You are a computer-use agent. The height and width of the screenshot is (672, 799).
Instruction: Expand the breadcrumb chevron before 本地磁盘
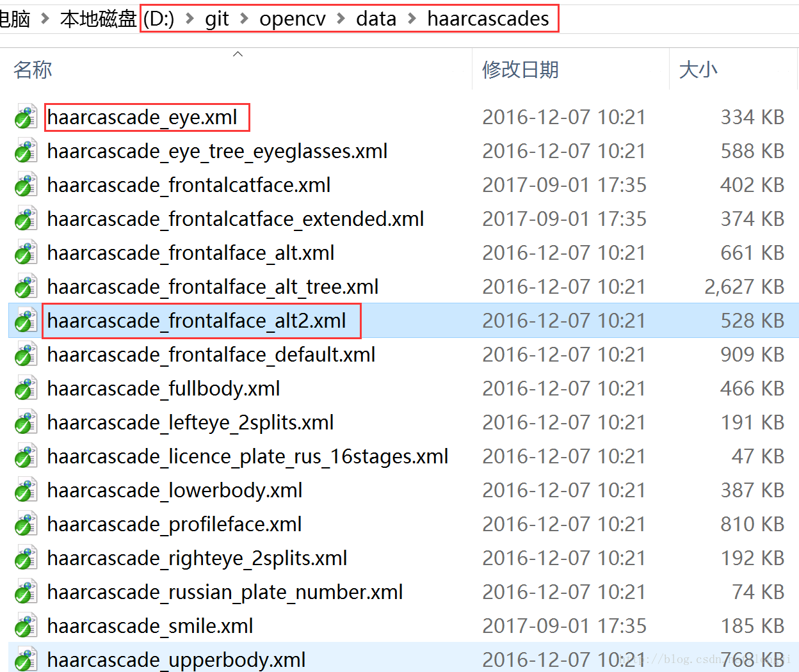click(x=45, y=19)
